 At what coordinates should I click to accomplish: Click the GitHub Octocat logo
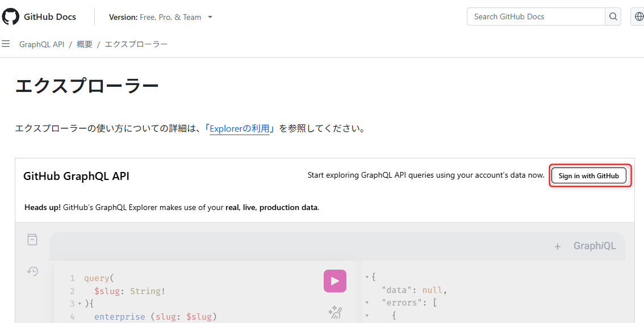click(x=11, y=17)
